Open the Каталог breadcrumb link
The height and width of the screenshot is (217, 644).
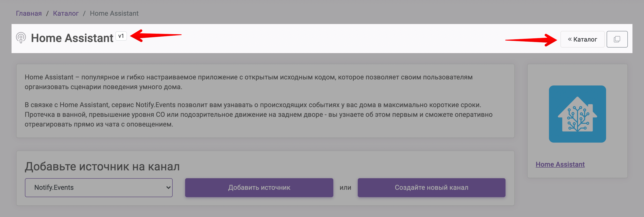pos(66,13)
